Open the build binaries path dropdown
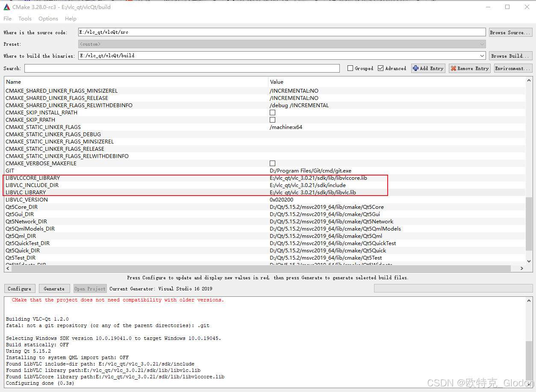 pos(482,56)
